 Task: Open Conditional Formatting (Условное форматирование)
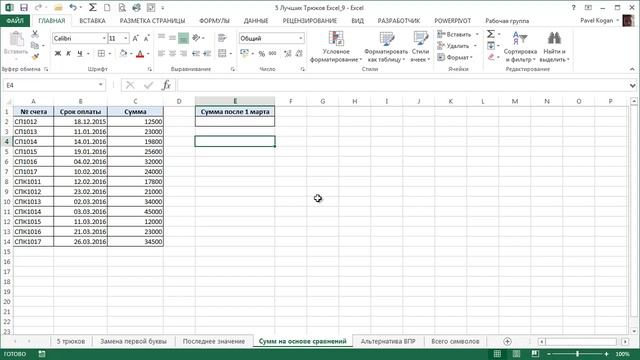click(336, 47)
